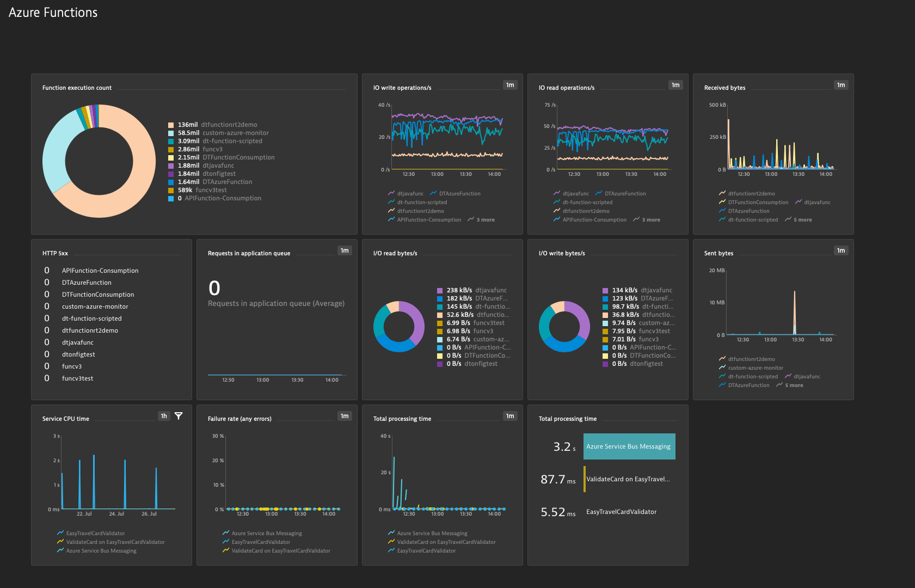Click funcv3 in HTTP 5xx list
Viewport: 915px width, 588px height.
[72, 366]
